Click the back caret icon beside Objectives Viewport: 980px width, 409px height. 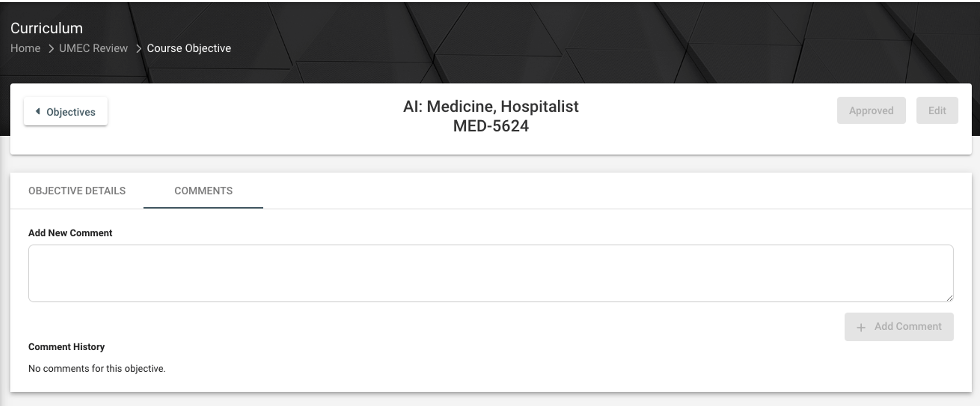(x=38, y=111)
